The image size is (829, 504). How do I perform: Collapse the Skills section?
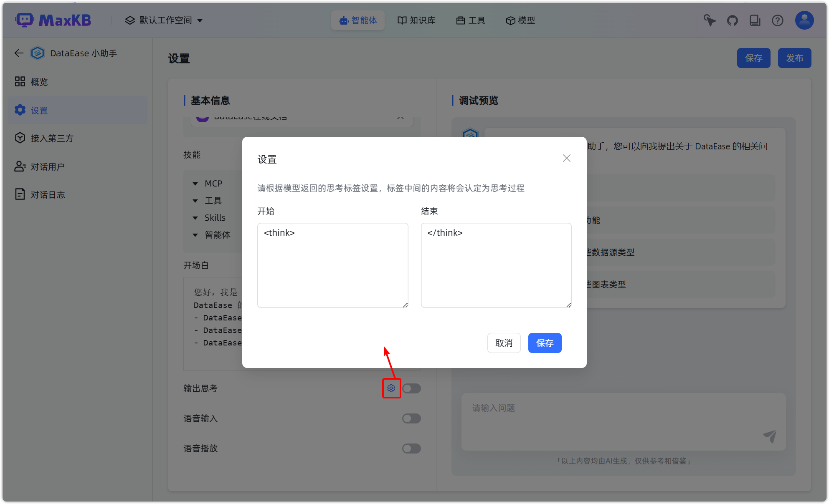click(195, 217)
